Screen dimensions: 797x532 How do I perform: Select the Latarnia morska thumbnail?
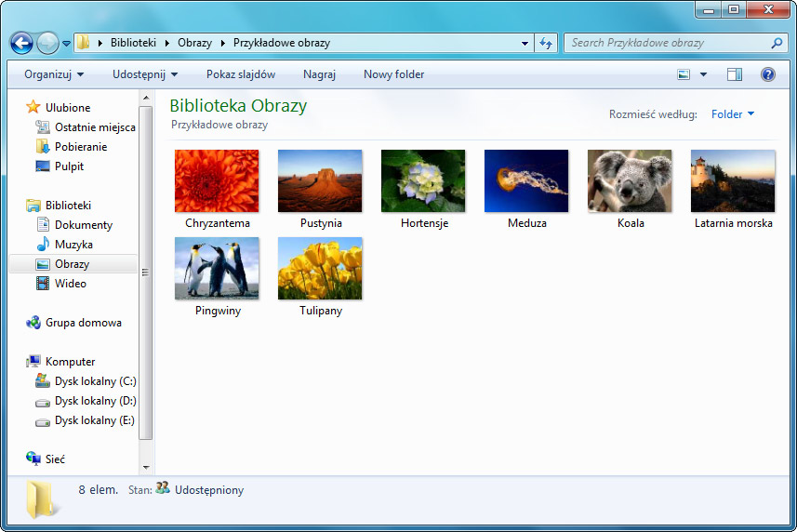(733, 180)
